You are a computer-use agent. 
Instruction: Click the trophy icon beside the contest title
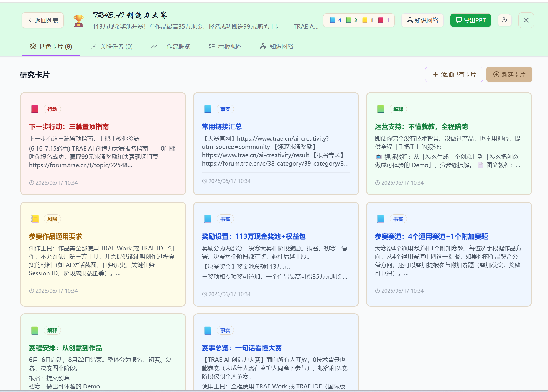pyautogui.click(x=78, y=21)
